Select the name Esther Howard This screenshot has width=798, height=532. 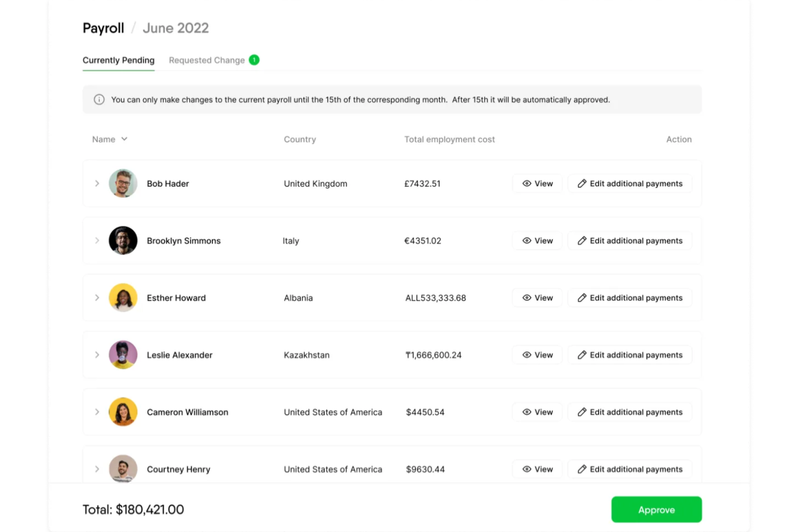pos(176,298)
